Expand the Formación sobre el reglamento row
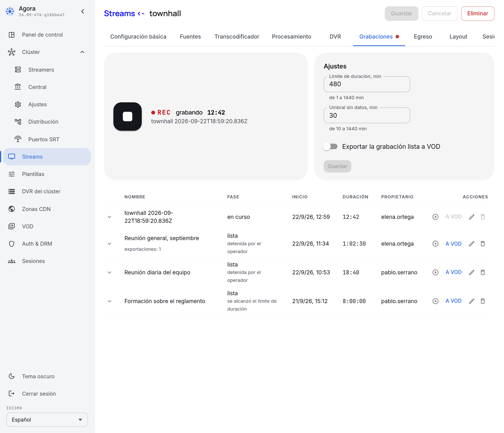The image size is (504, 433). (x=109, y=301)
